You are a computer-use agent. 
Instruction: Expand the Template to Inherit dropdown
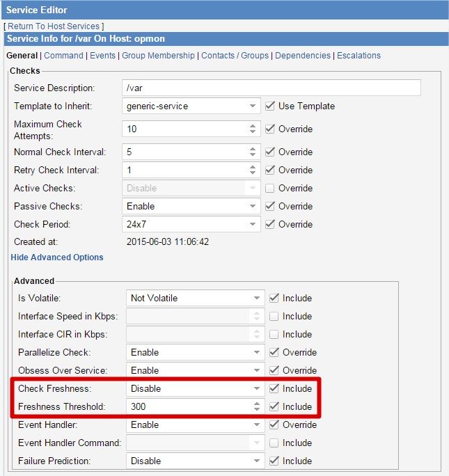[191, 106]
